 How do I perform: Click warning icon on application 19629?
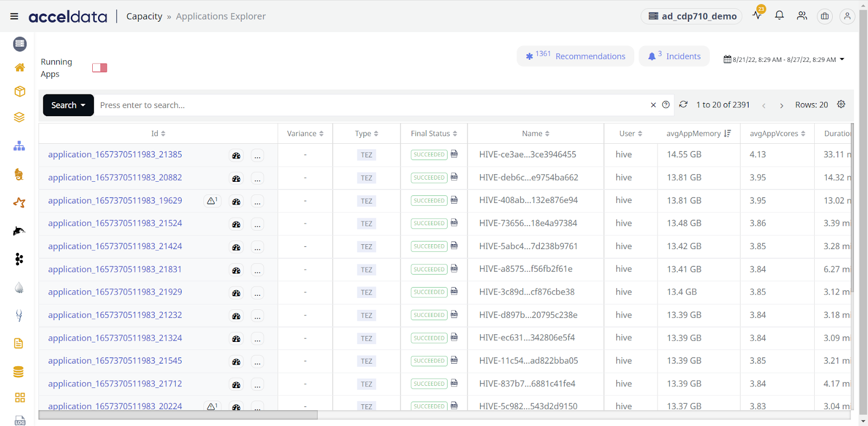click(x=212, y=201)
